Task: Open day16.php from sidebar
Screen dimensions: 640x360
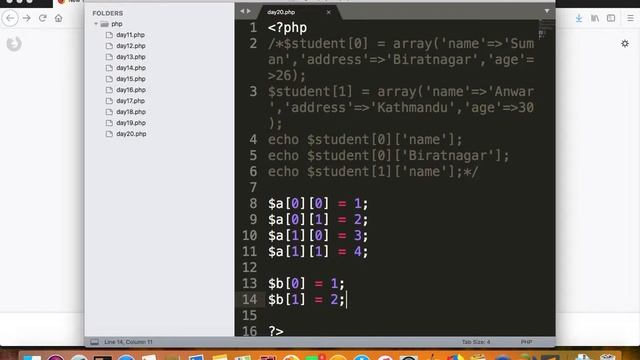Action: point(131,90)
